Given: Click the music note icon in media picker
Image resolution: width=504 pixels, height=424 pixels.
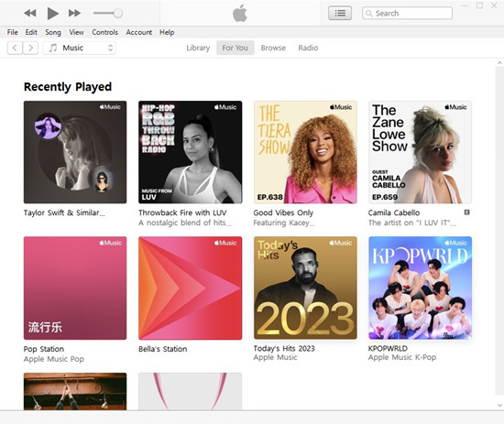Looking at the screenshot, I should (x=53, y=48).
